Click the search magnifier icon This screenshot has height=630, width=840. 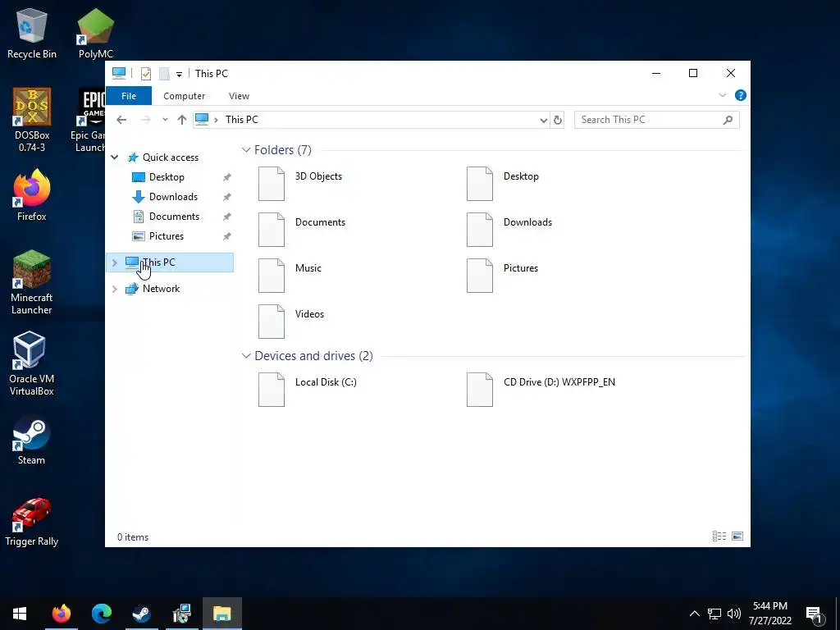728,120
